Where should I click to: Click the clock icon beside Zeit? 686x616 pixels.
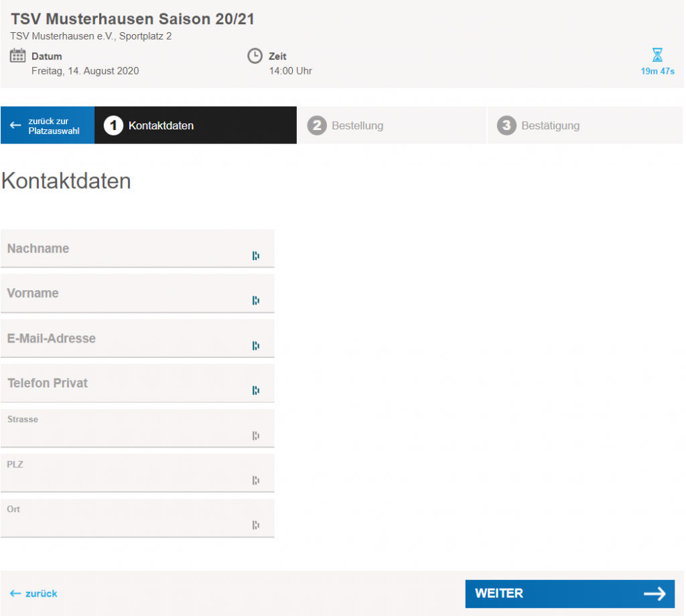click(255, 56)
